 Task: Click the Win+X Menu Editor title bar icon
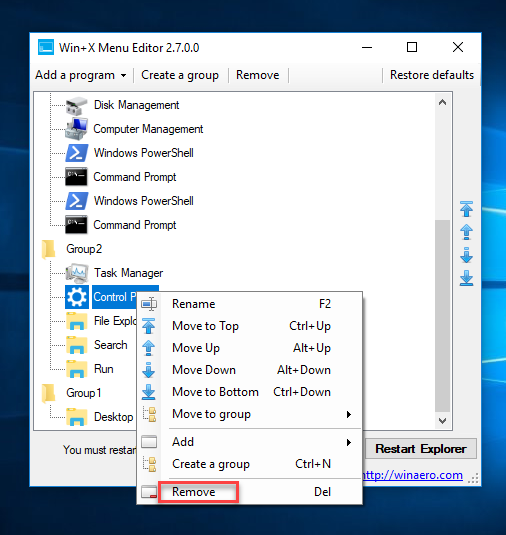(46, 47)
